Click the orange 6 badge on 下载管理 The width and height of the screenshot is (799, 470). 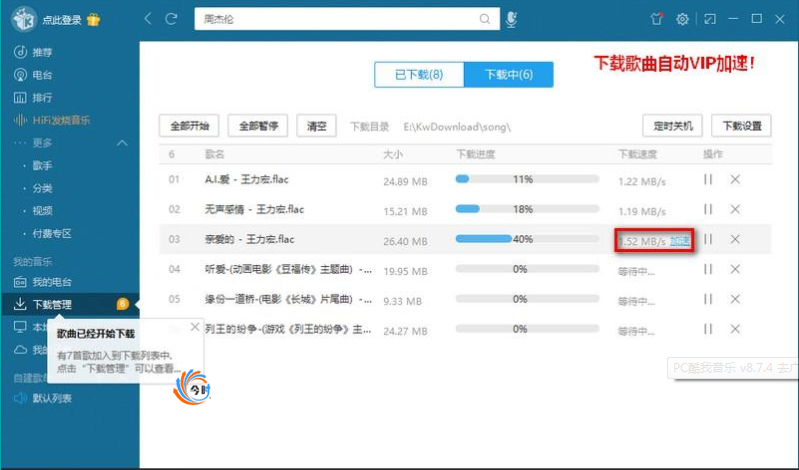pos(122,304)
